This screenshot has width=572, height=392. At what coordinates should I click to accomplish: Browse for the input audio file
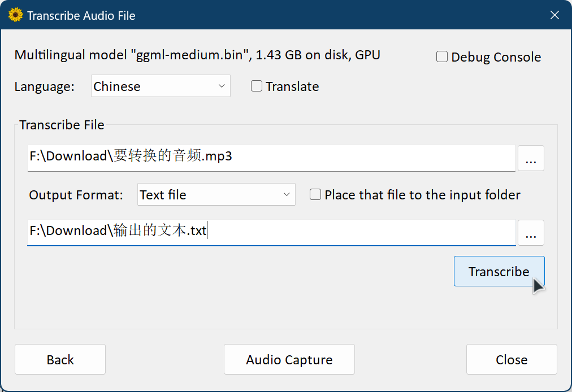click(x=530, y=158)
